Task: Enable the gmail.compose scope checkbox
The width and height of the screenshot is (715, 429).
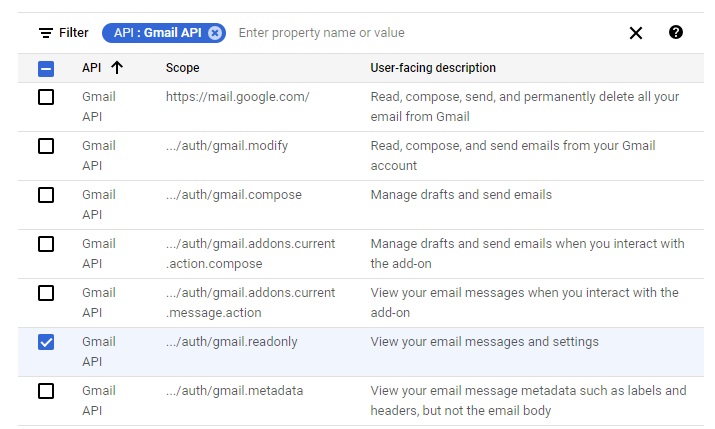Action: 46,195
